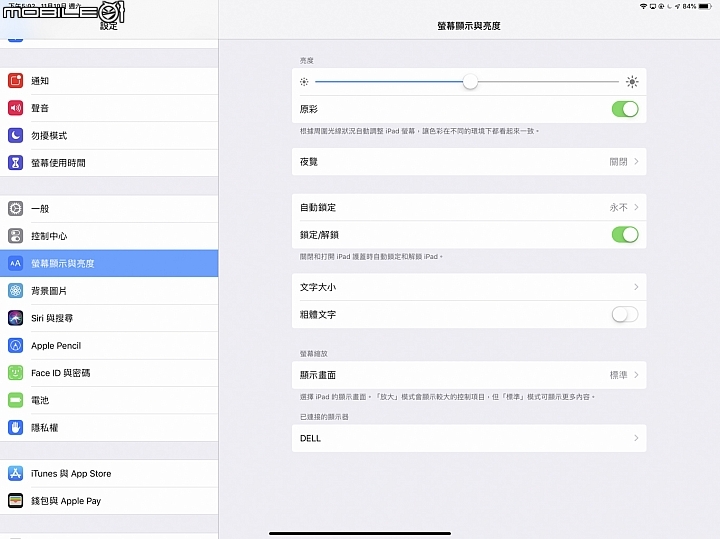Enable the 粗體文字 bold text switch
Screen dimensions: 720x539
(x=625, y=314)
